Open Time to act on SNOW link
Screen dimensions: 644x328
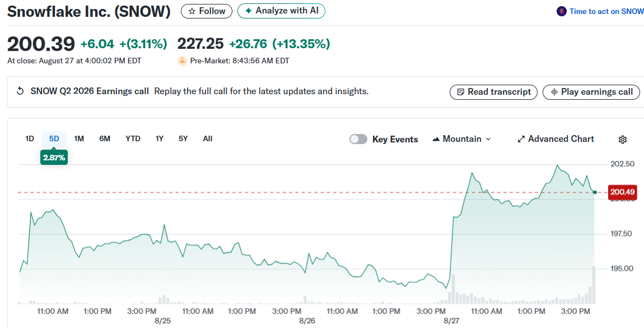click(600, 12)
